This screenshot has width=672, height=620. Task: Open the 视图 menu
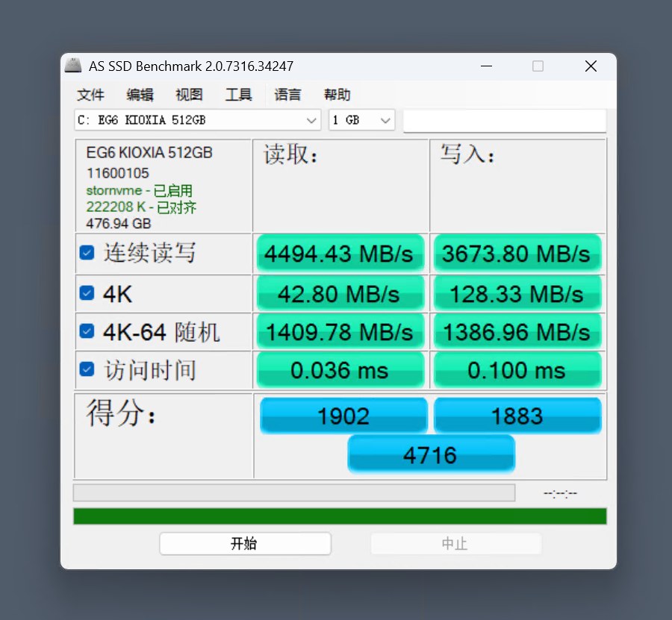click(x=189, y=95)
